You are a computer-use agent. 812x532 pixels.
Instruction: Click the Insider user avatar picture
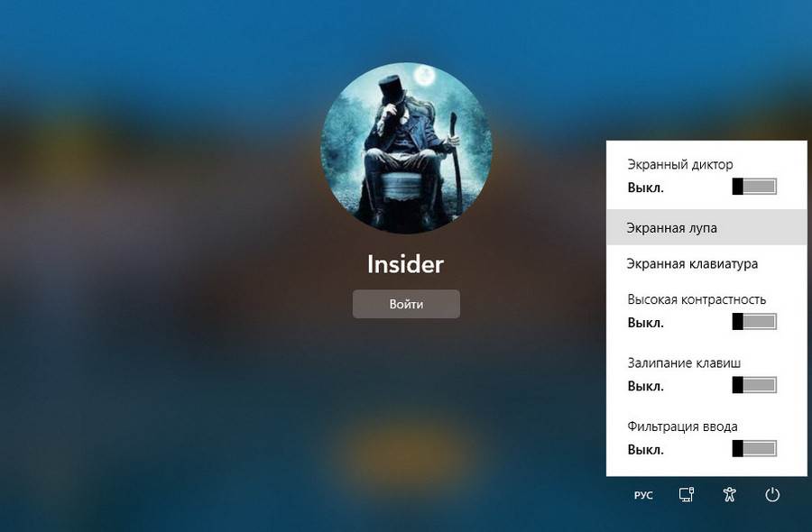pos(406,148)
